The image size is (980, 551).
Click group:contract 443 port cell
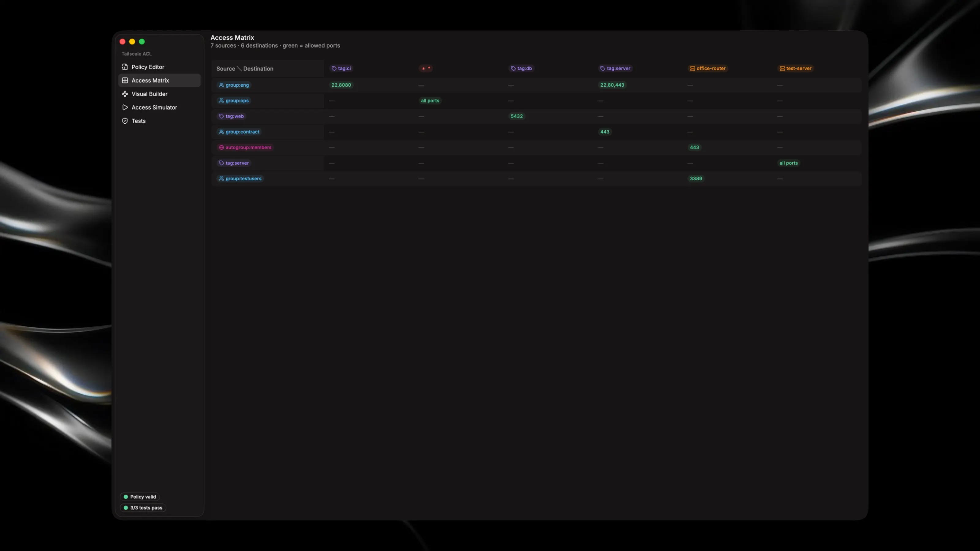pos(605,132)
